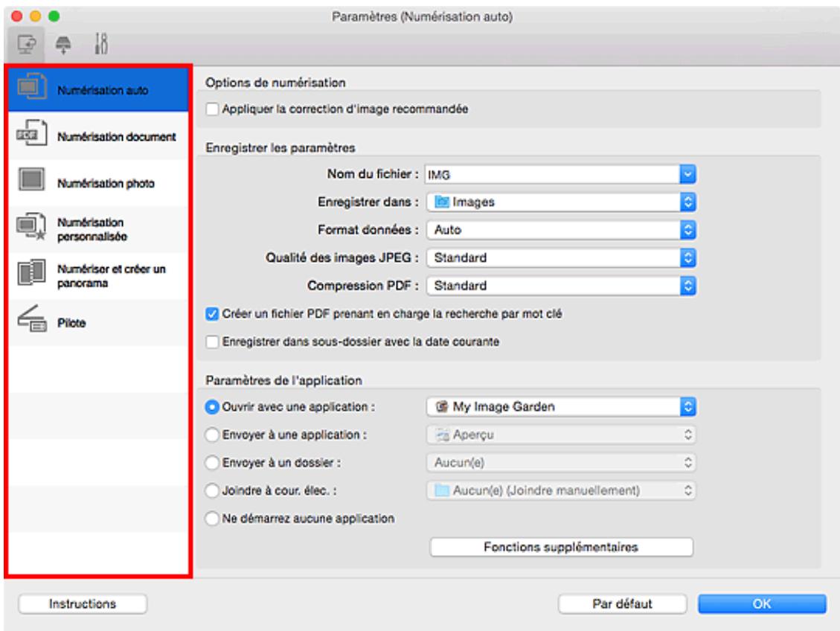Select Envoyer à une application radio
840x631 pixels.
coord(212,435)
